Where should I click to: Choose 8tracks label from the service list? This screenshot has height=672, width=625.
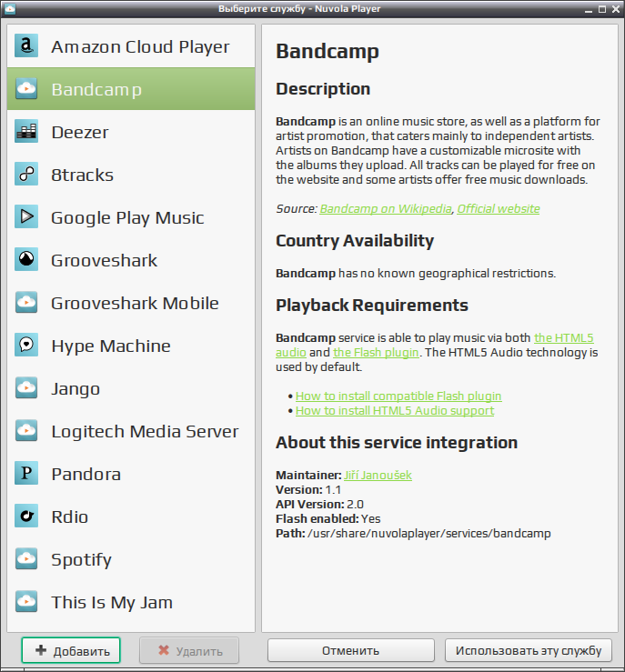(x=82, y=175)
